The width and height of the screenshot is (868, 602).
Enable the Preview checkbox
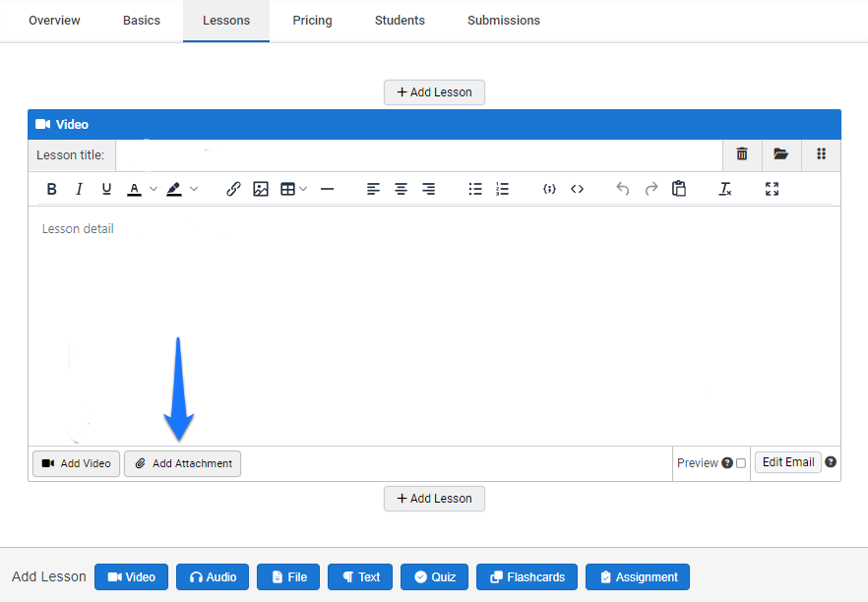741,462
